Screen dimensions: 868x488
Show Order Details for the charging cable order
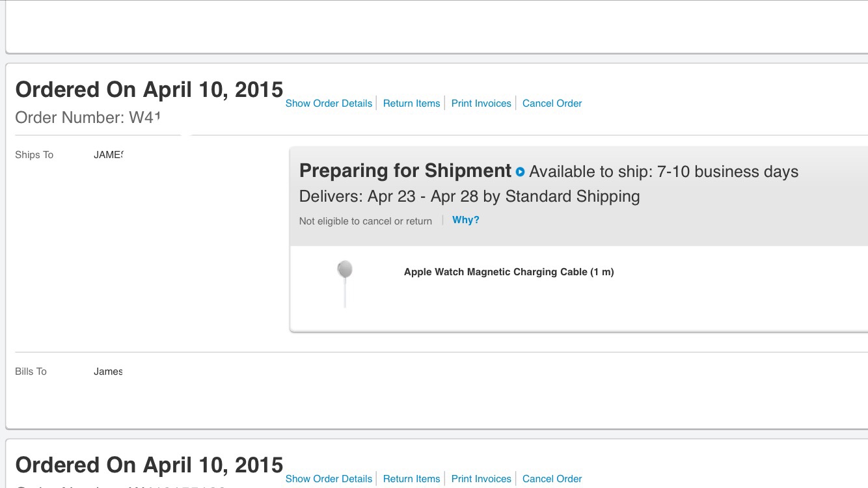click(329, 103)
